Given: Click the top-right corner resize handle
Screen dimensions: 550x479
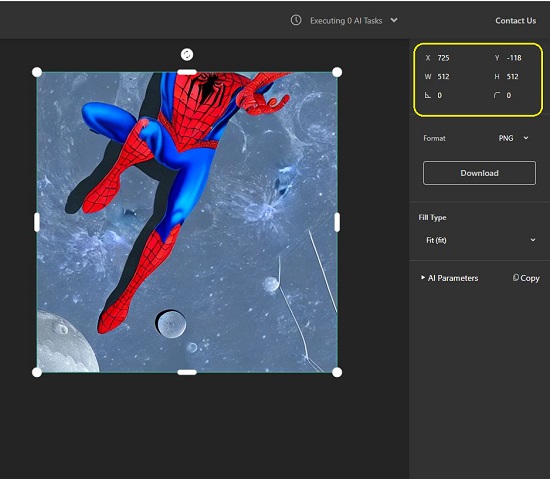Looking at the screenshot, I should pos(337,72).
